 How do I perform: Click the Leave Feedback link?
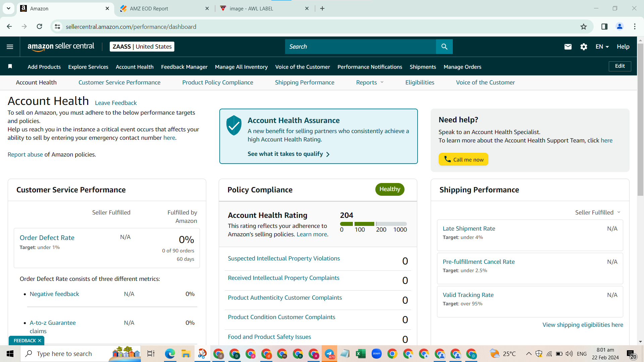click(x=116, y=103)
